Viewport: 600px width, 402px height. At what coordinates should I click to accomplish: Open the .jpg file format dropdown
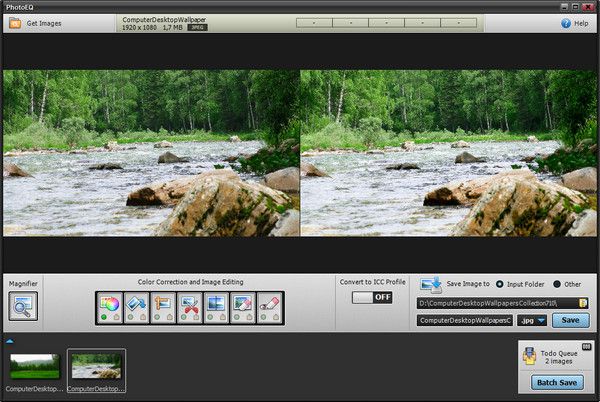pyautogui.click(x=530, y=320)
